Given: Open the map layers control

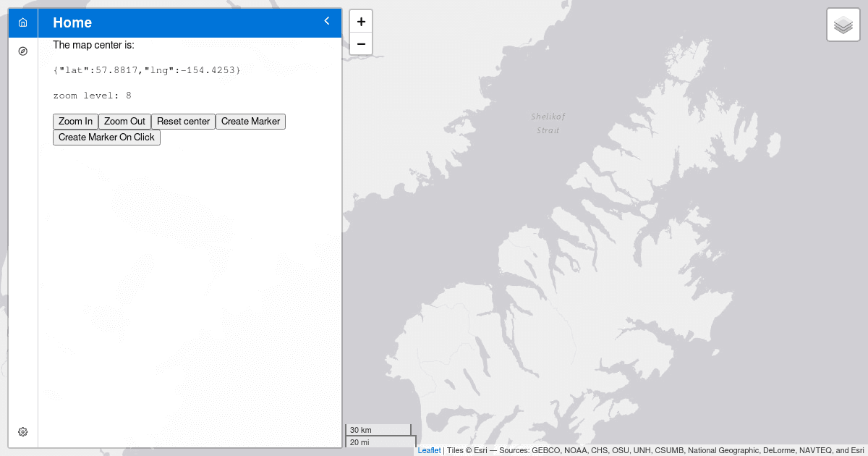Looking at the screenshot, I should point(843,25).
